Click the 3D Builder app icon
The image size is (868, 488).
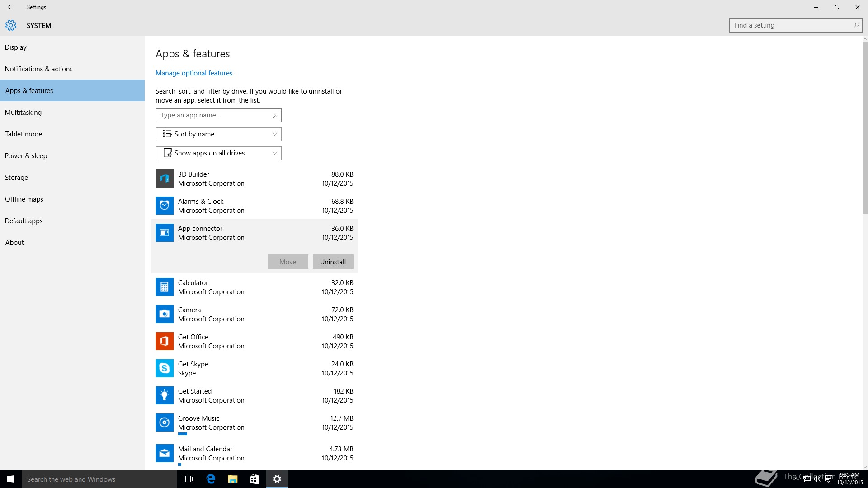click(165, 178)
